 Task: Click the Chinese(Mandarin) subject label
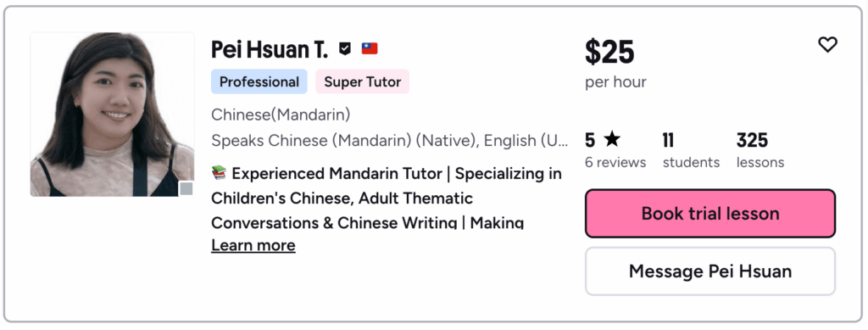tap(281, 115)
